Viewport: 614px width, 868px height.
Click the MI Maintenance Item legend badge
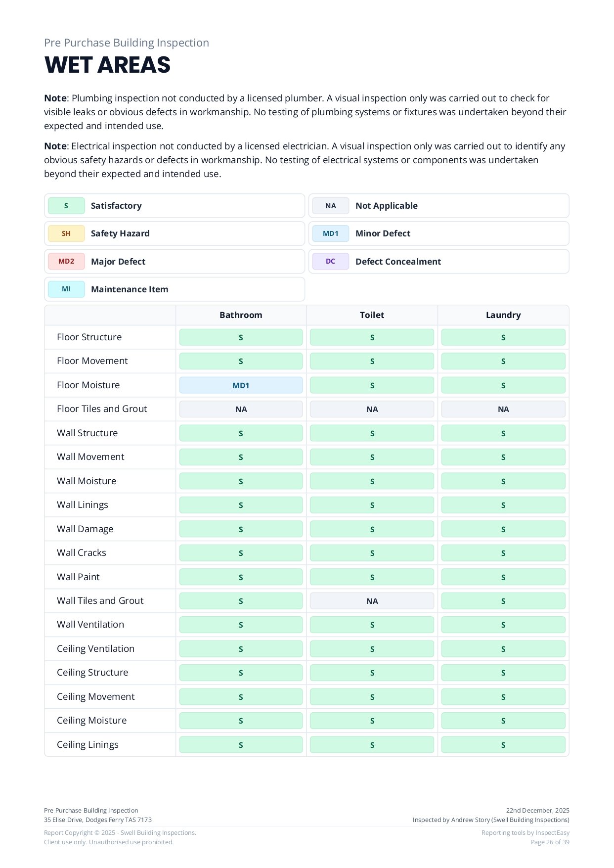66,289
